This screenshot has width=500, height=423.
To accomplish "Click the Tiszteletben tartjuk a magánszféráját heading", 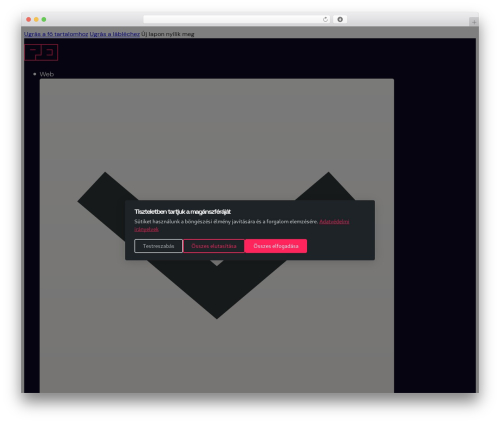I will 182,212.
